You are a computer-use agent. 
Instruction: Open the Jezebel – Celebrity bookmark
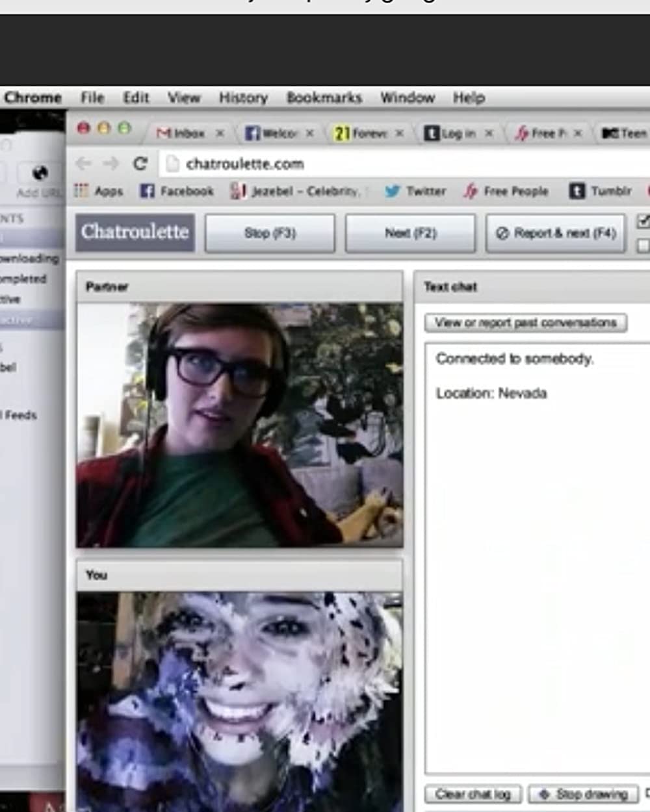coord(296,191)
